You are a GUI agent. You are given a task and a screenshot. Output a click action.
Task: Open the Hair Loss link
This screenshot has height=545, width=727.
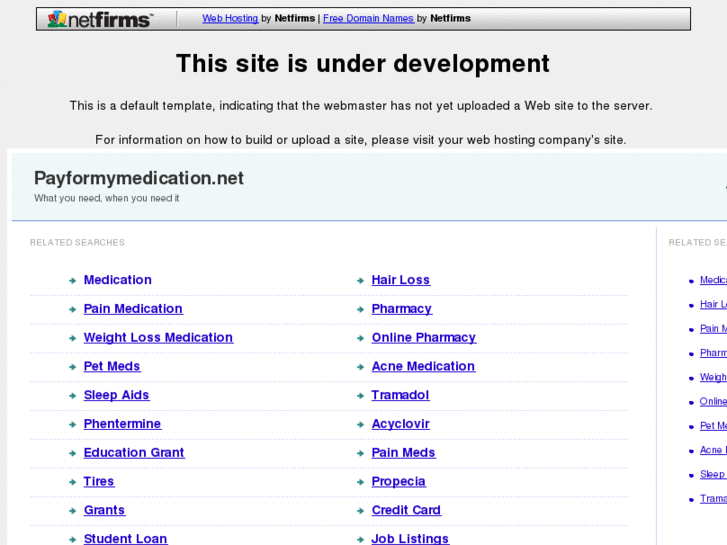click(401, 280)
